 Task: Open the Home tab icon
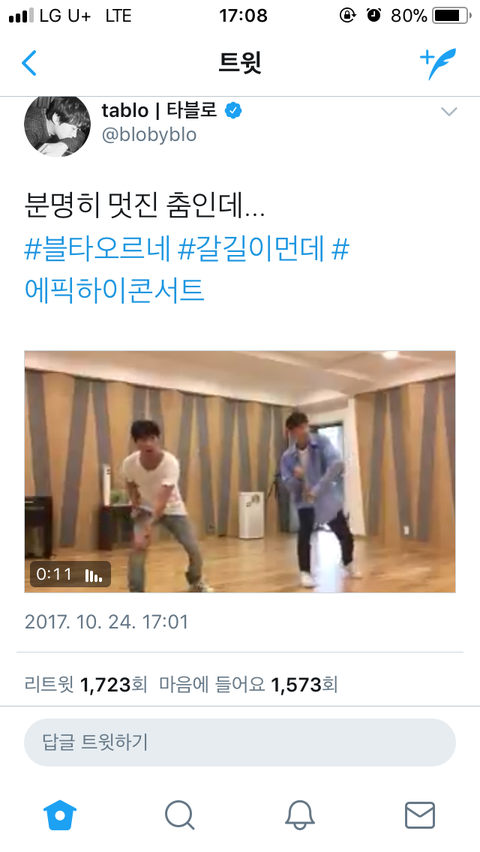pyautogui.click(x=60, y=815)
